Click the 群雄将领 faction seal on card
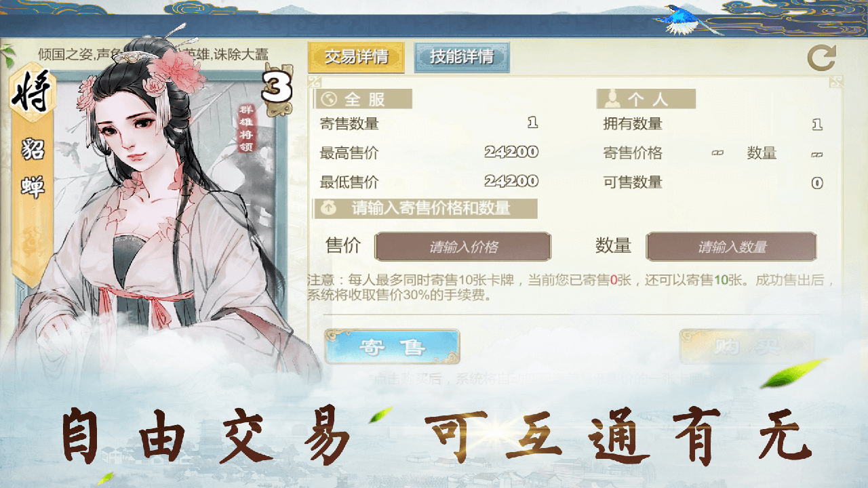The width and height of the screenshot is (868, 488). click(245, 129)
